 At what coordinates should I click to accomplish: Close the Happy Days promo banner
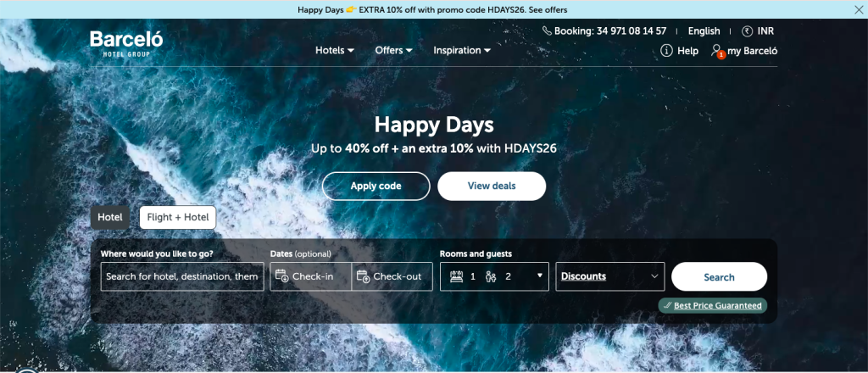(859, 9)
